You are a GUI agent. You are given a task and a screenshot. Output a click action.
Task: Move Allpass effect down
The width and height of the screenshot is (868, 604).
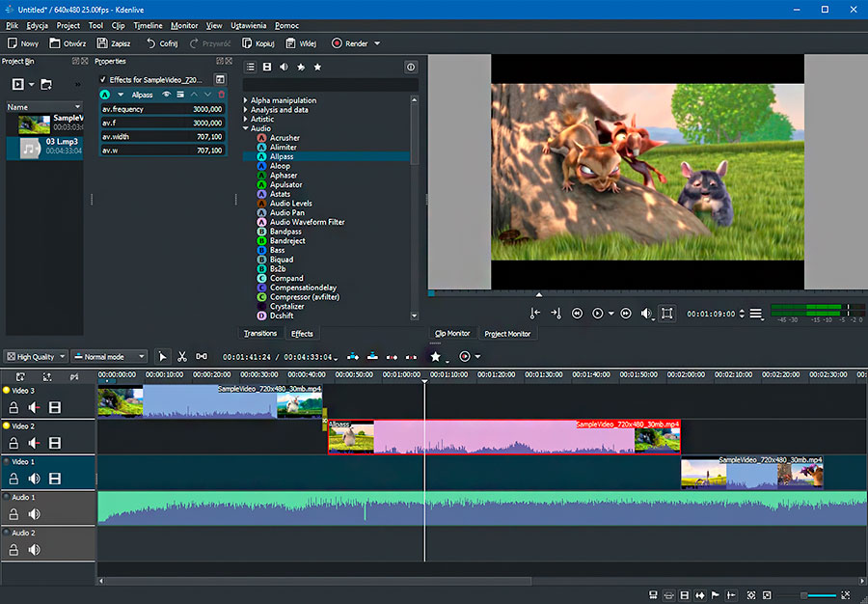207,95
